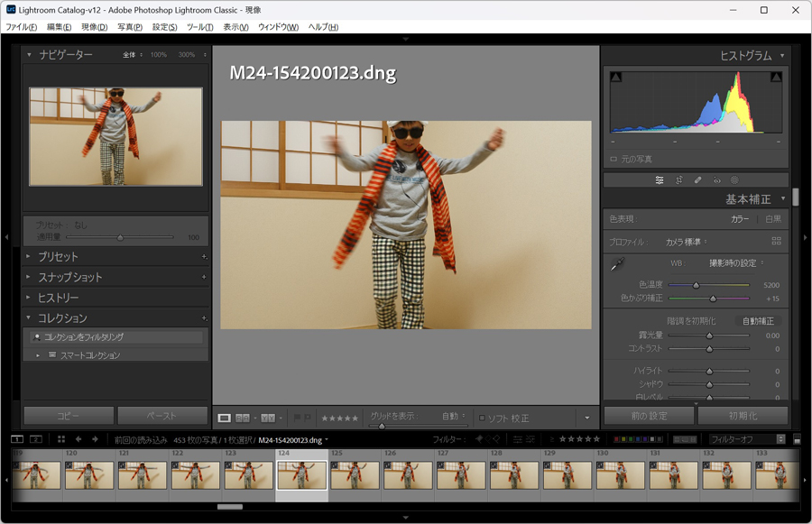Pick the white balance eyedropper
This screenshot has height=524, width=812.
point(617,265)
